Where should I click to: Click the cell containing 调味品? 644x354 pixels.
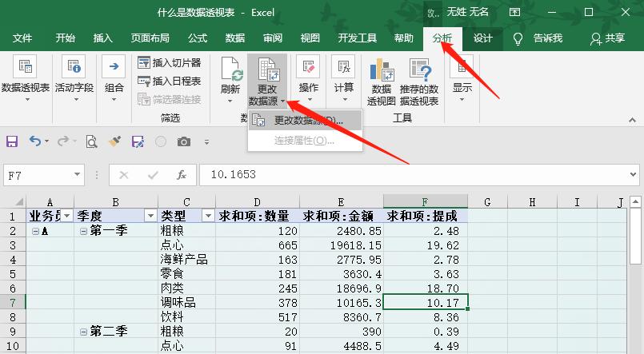coord(186,303)
